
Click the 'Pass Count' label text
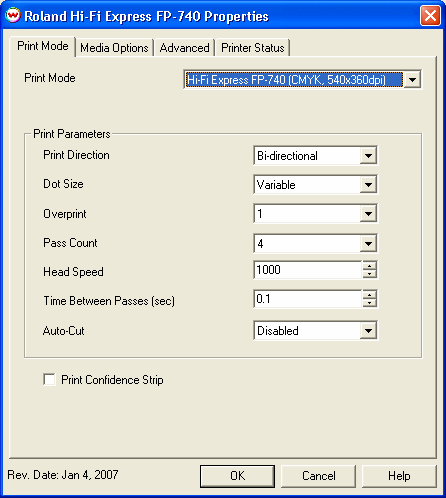[x=70, y=243]
